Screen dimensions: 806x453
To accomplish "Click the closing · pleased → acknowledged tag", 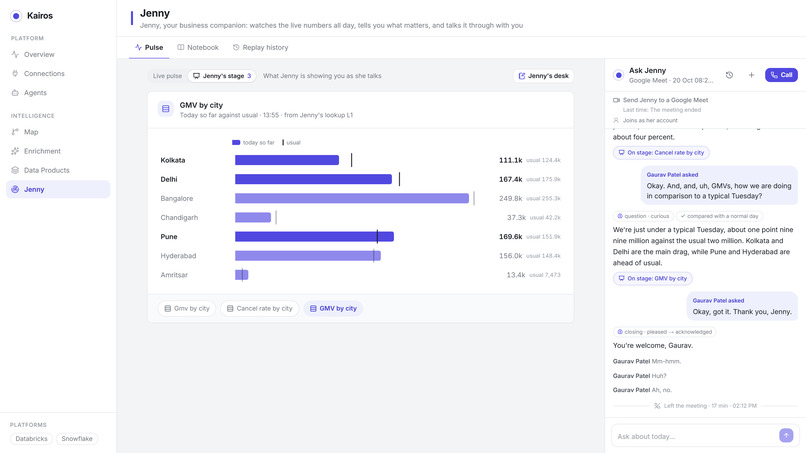I will (664, 332).
